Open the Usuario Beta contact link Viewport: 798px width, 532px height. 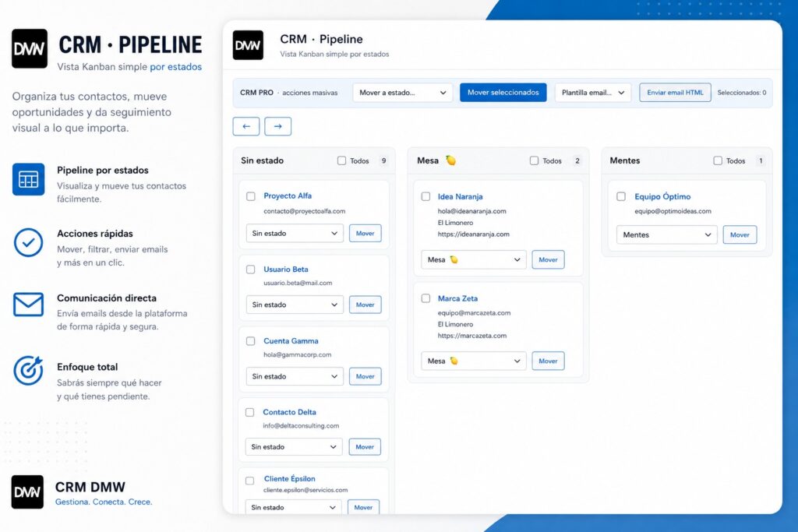[286, 269]
